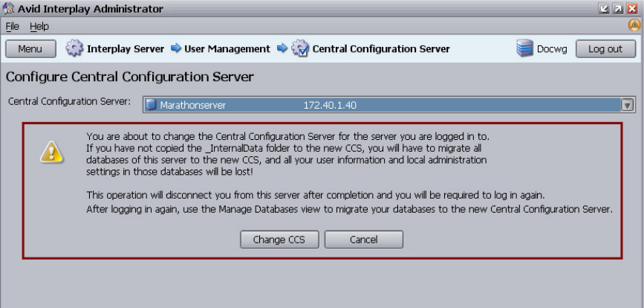Click the Central Configuration Server gear-check icon

click(300, 48)
